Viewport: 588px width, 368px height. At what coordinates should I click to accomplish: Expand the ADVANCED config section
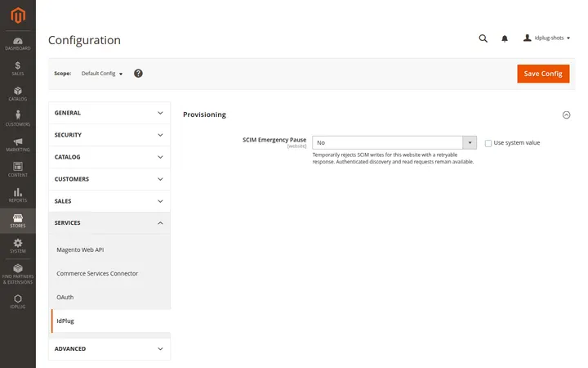[x=109, y=349]
